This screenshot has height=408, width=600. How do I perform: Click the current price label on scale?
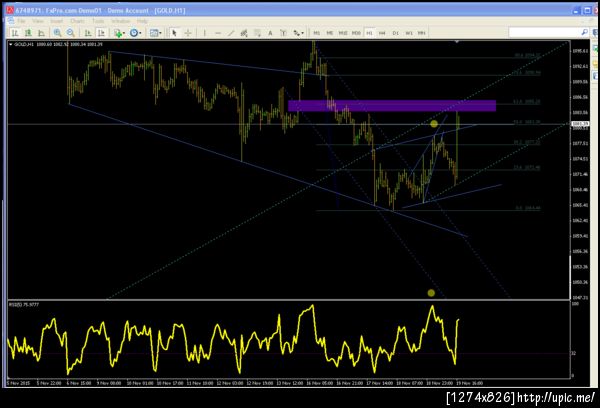[x=580, y=124]
